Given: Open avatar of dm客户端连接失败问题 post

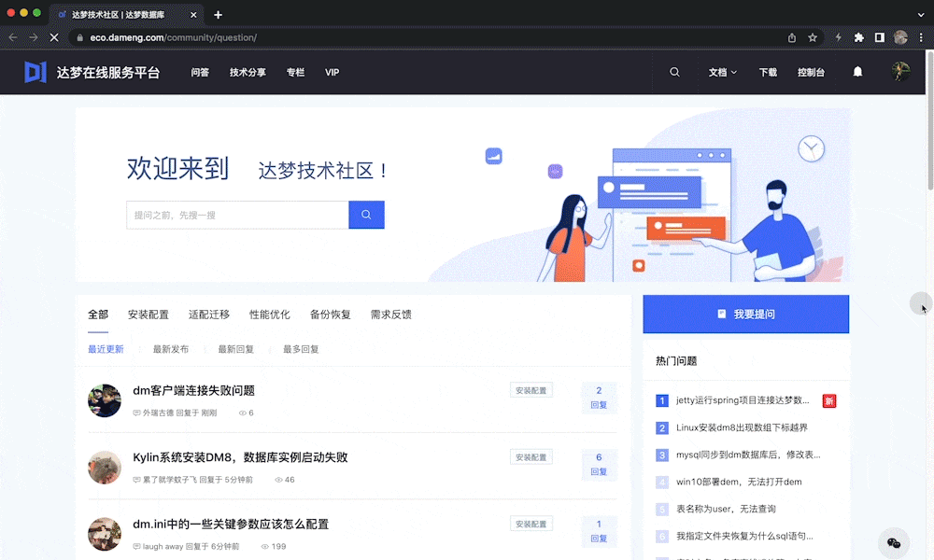Looking at the screenshot, I should click(x=105, y=400).
